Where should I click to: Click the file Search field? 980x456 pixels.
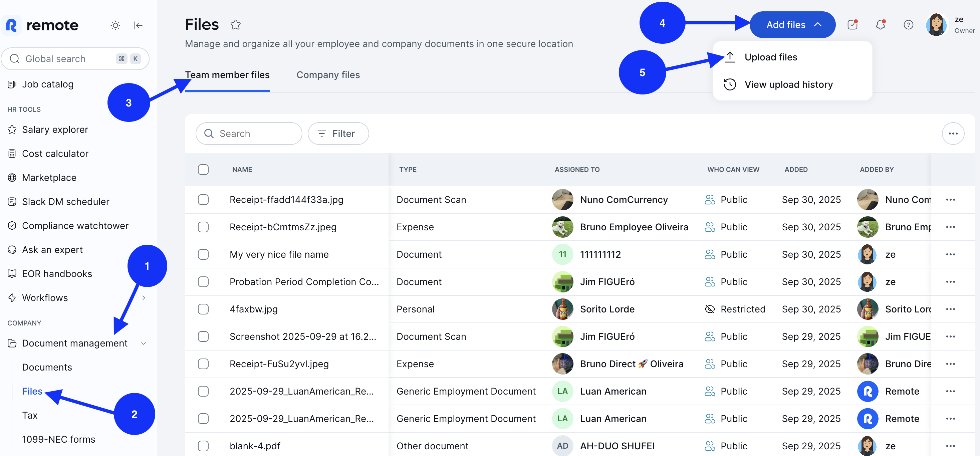point(249,134)
